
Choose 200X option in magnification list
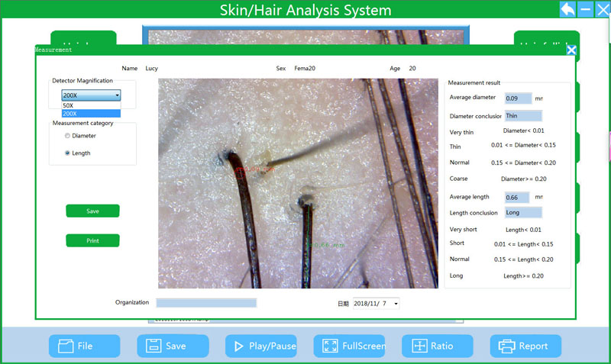[x=70, y=113]
